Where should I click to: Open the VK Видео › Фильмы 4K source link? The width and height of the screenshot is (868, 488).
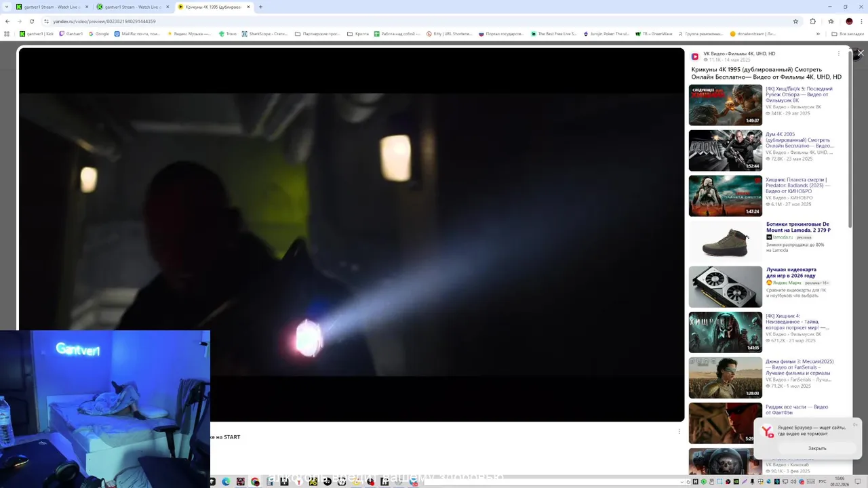click(x=739, y=54)
